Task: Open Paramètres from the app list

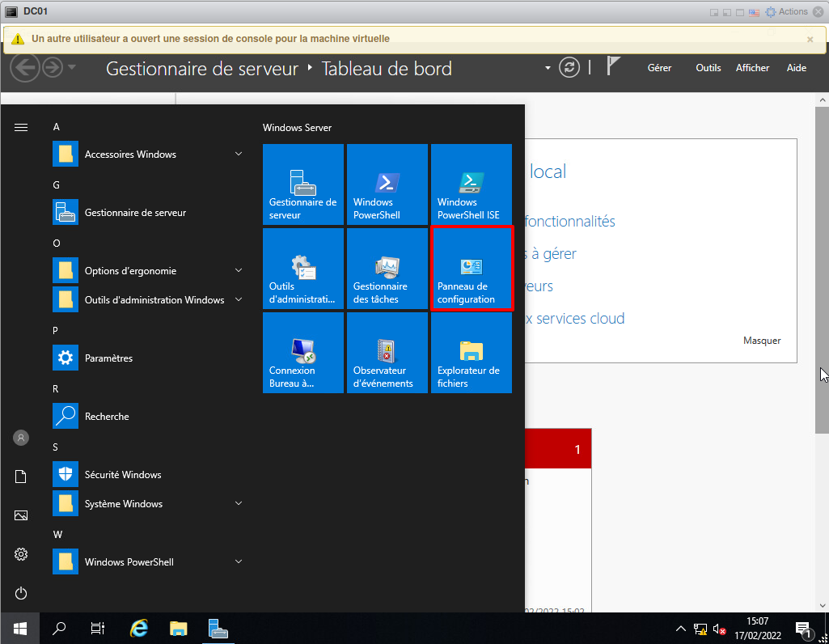Action: (108, 358)
